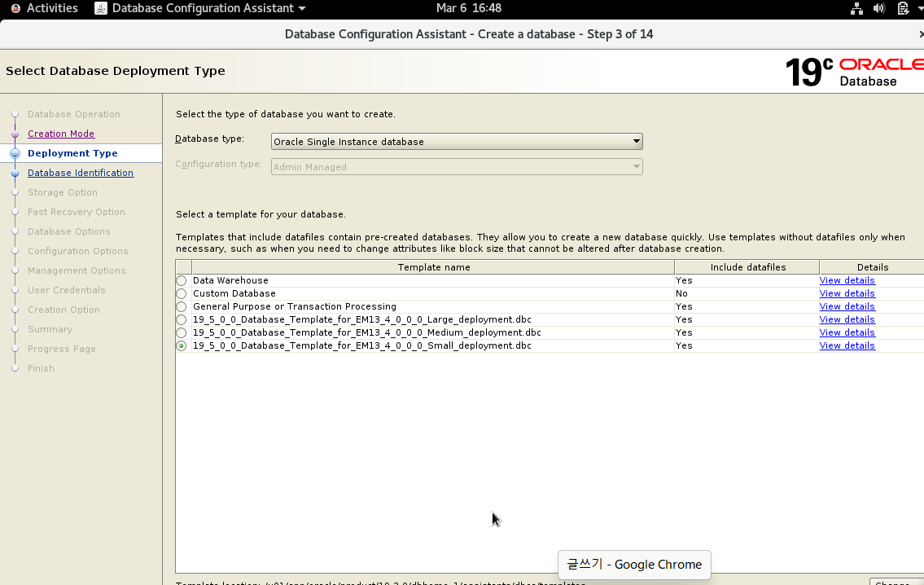Click the Database type dropdown arrow
Screen dimensions: 924x585
coord(636,142)
